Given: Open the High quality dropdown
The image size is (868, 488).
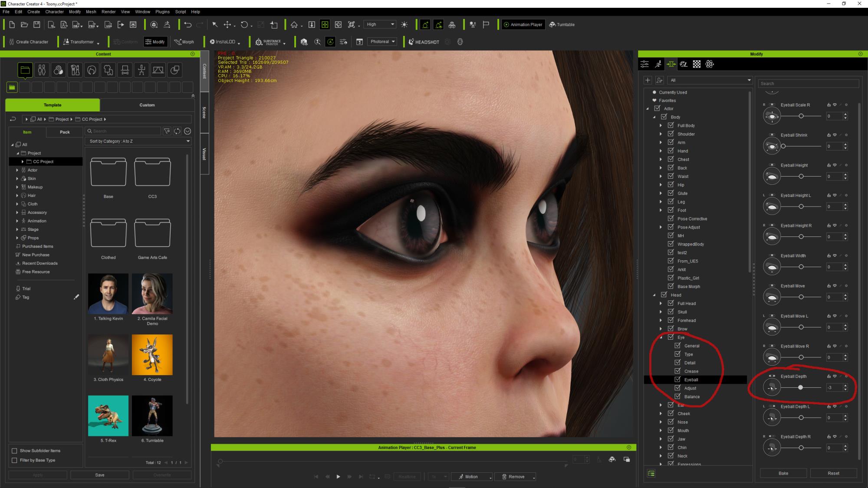Looking at the screenshot, I should (380, 24).
